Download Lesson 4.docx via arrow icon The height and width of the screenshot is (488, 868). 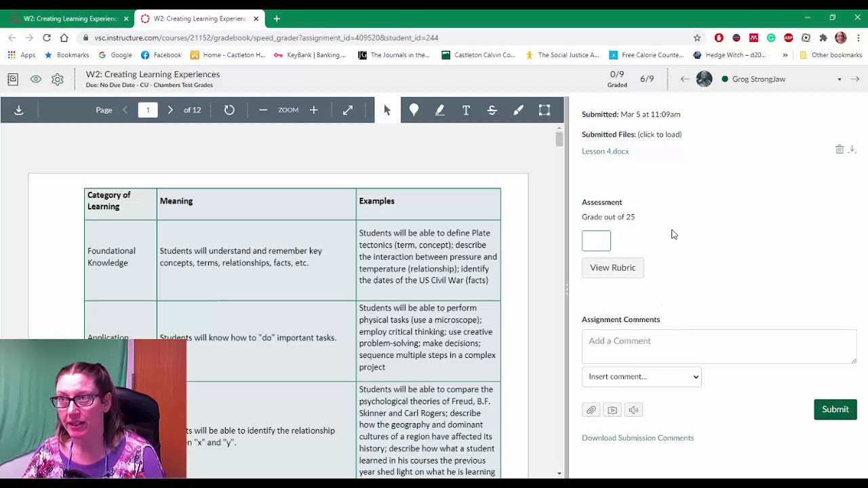852,149
